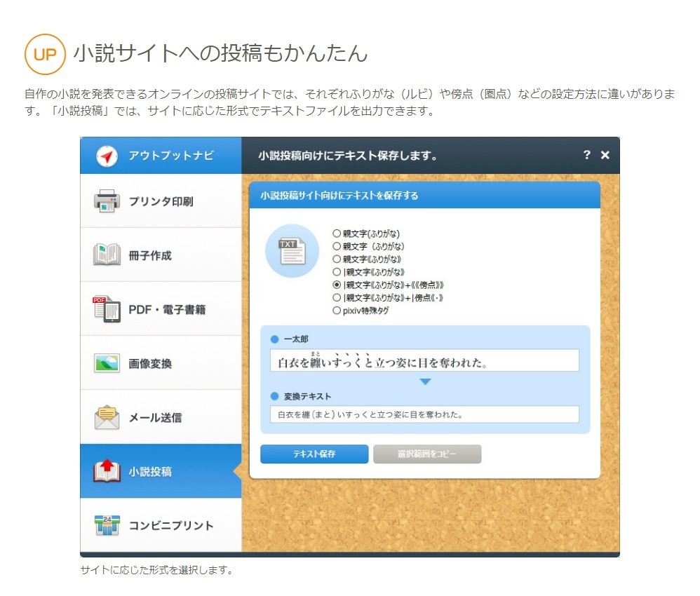Viewport: 700px width, 596px height.
Task: Click the TXT document icon in the dialog
Action: [292, 251]
